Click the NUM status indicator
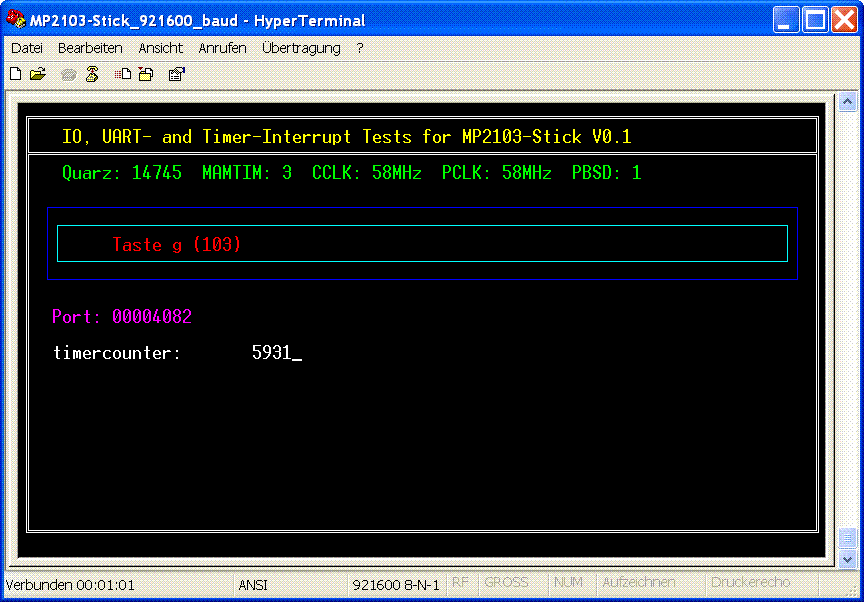The height and width of the screenshot is (602, 864). pos(568,583)
